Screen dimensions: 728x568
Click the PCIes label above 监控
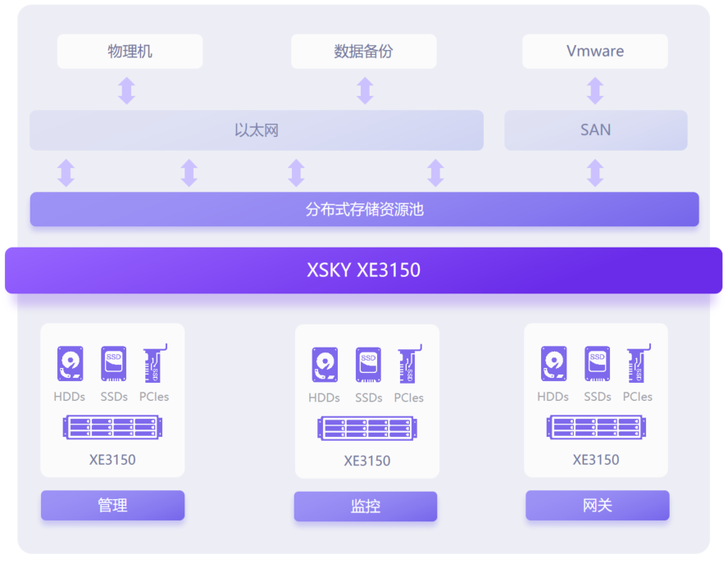[408, 398]
